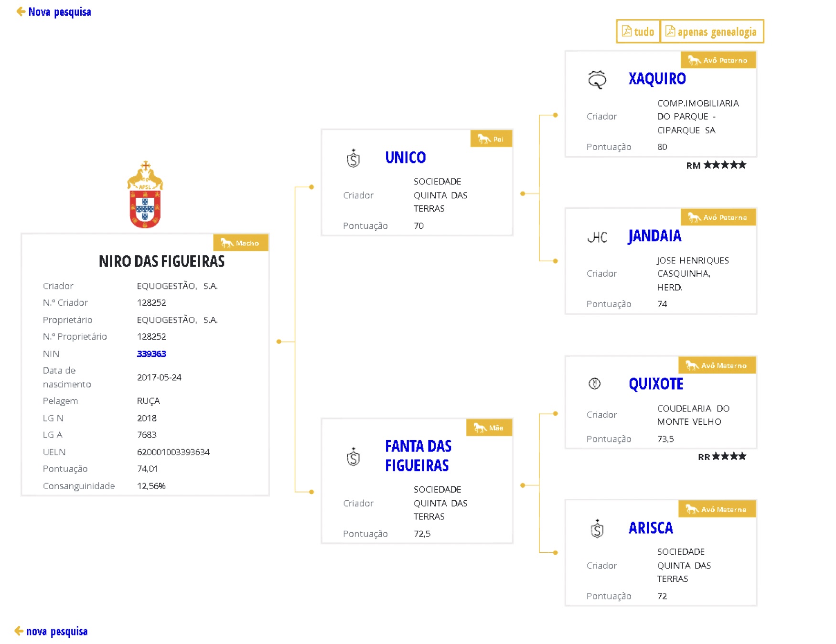Open the sire UNICO's pedigree page

(405, 158)
